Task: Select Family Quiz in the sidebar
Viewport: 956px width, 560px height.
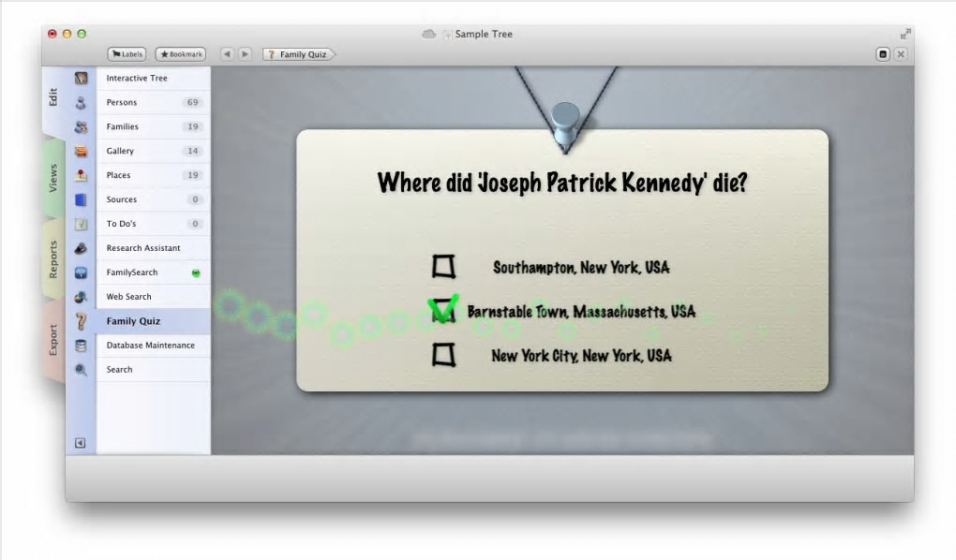Action: coord(153,321)
